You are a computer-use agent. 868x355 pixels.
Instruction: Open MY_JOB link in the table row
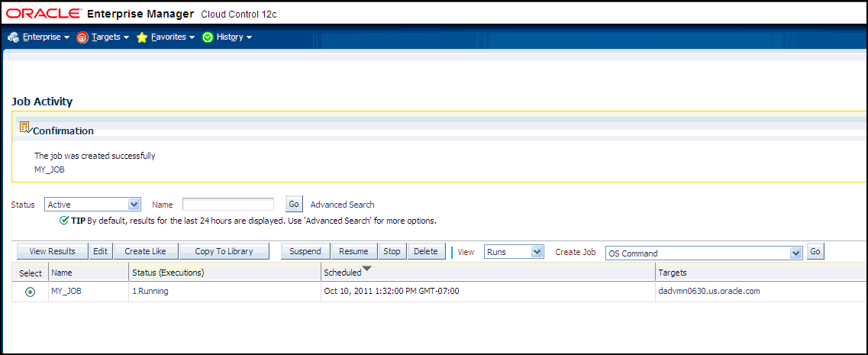point(66,291)
